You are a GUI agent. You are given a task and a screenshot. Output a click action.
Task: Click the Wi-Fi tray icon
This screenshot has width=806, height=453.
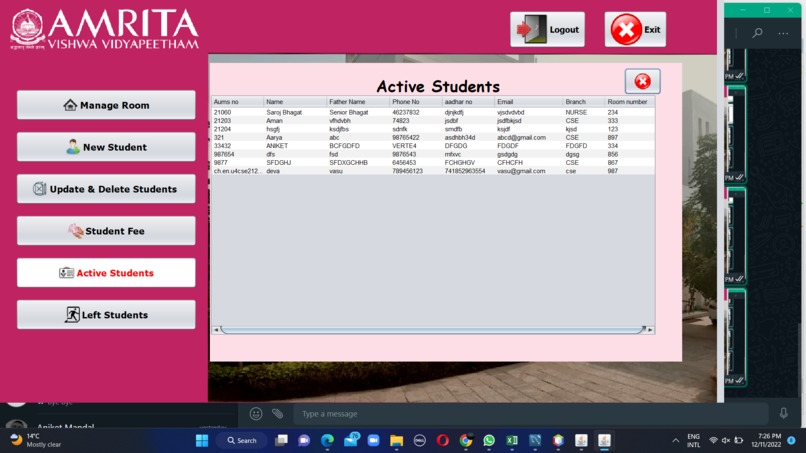coord(713,441)
